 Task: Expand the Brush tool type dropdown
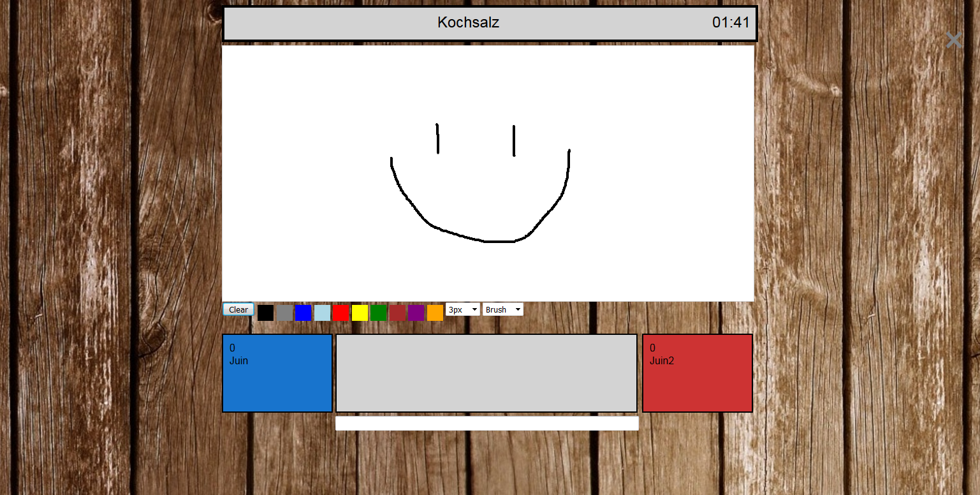[502, 309]
